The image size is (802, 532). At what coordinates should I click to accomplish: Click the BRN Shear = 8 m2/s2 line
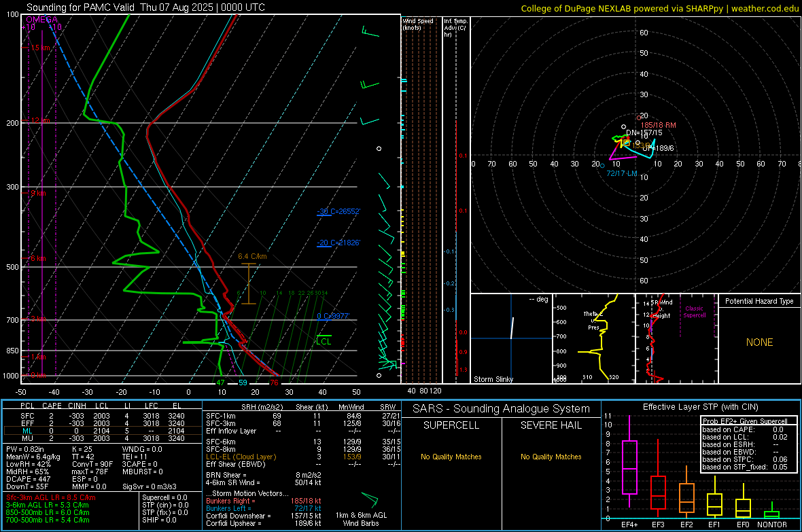[x=264, y=475]
